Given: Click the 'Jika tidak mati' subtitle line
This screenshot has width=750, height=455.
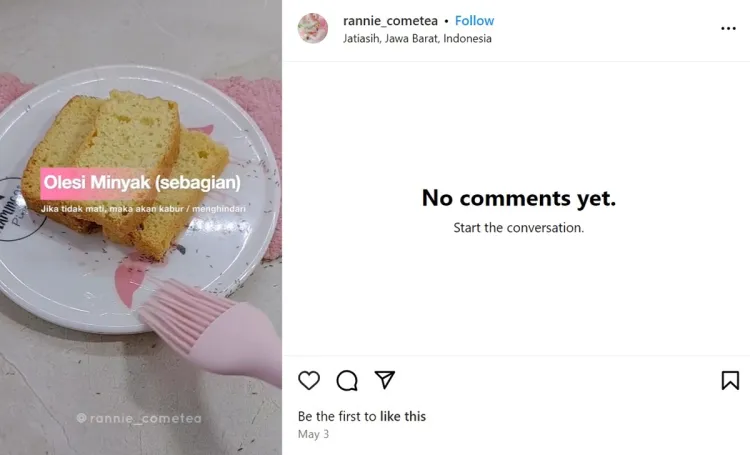Looking at the screenshot, I should pos(143,209).
